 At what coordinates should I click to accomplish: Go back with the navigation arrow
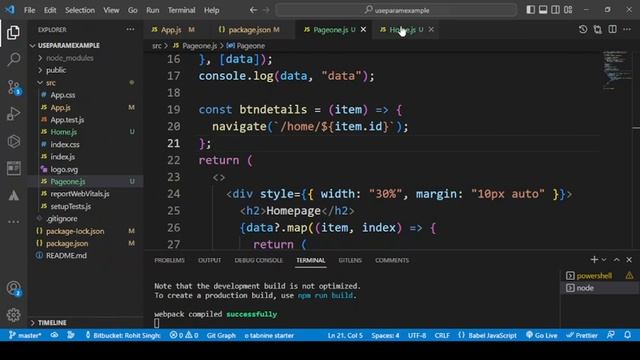point(253,10)
